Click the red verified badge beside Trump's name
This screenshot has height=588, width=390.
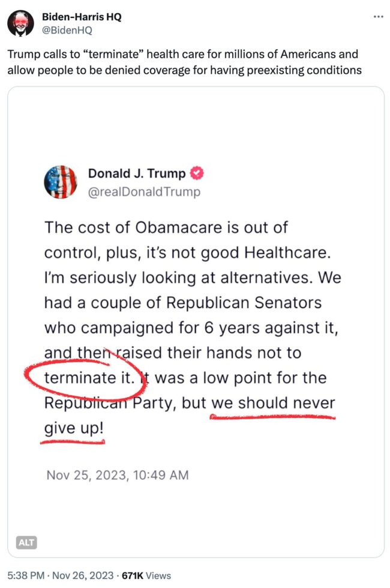coord(197,174)
